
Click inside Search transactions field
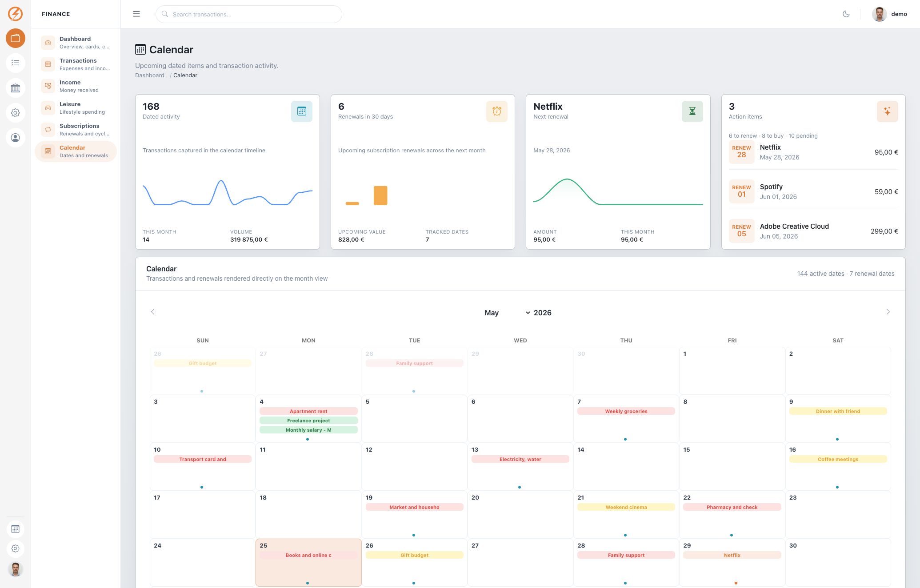[249, 14]
